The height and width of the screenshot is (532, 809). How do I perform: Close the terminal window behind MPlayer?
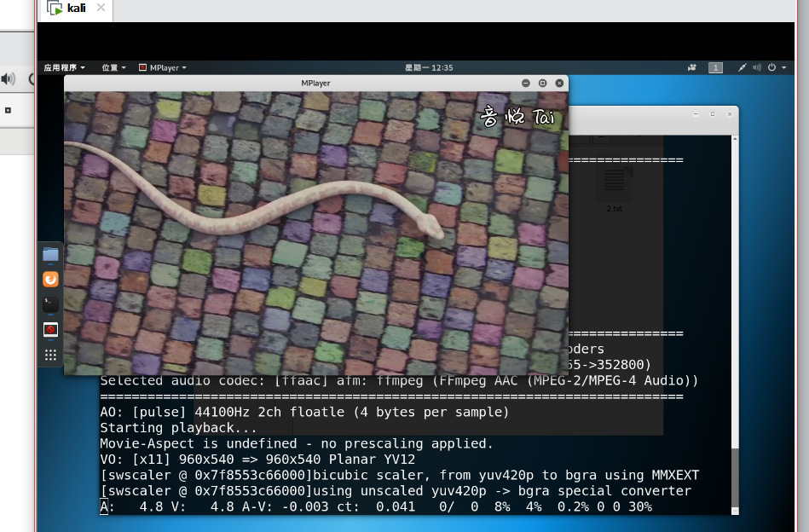coord(730,114)
